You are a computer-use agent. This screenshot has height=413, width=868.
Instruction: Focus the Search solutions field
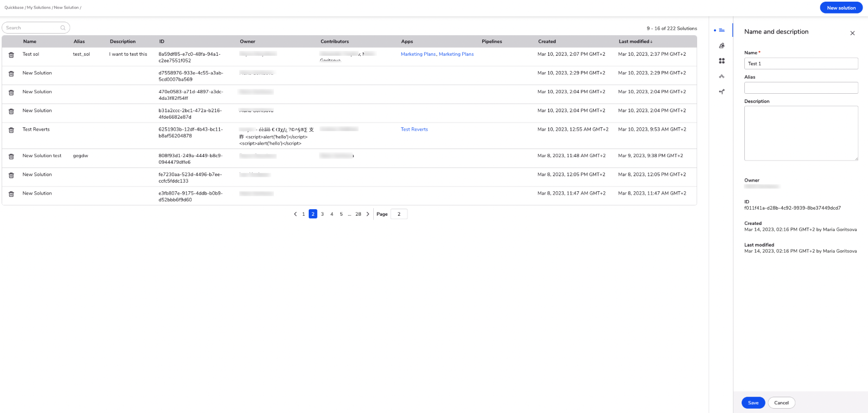point(36,28)
